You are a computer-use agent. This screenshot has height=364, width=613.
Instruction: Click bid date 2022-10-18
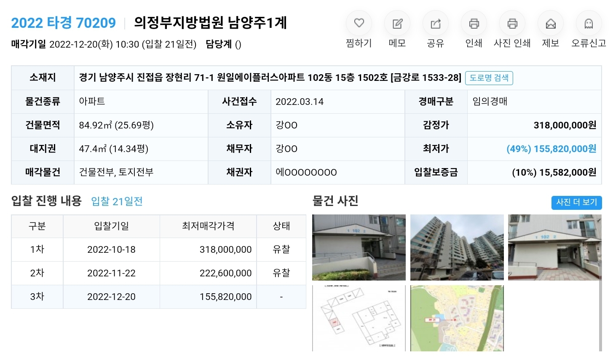(111, 249)
